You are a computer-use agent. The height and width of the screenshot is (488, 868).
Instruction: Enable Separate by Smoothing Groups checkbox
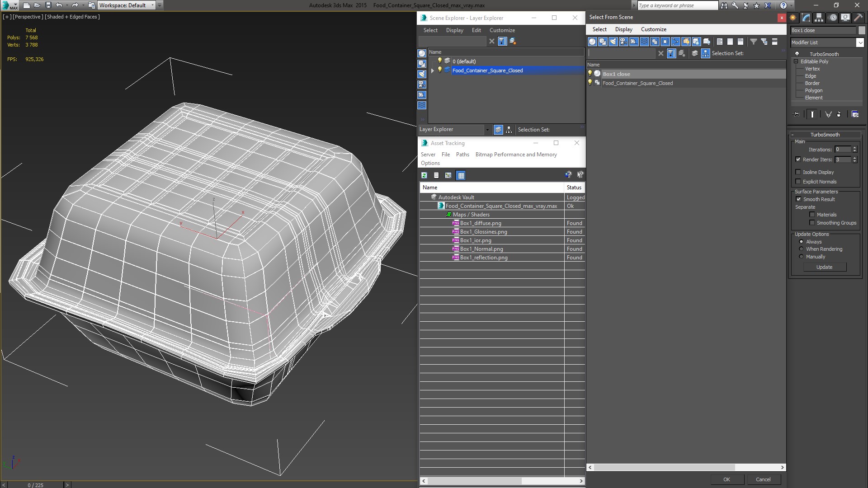812,223
